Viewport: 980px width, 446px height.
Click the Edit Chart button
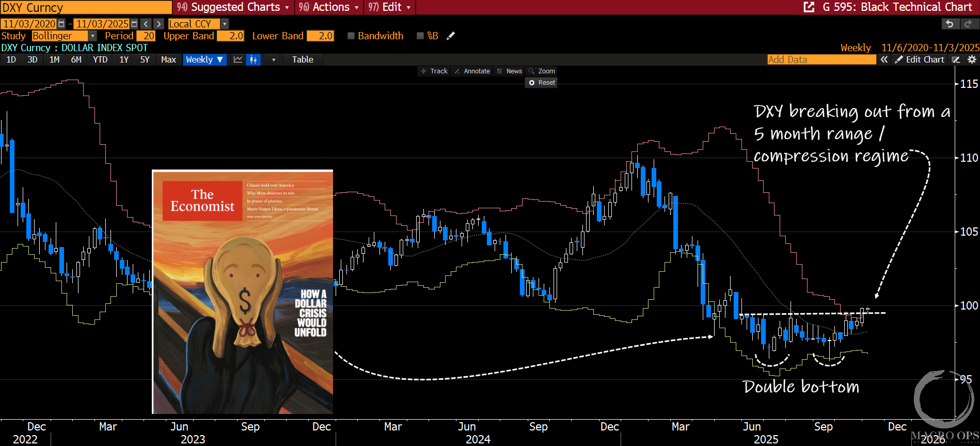click(x=920, y=59)
